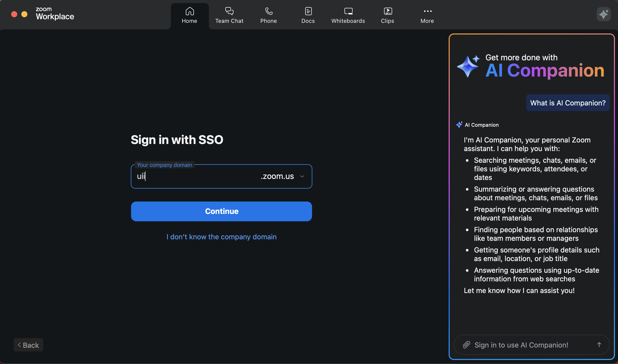Click the yellow minimize window button

coord(24,14)
